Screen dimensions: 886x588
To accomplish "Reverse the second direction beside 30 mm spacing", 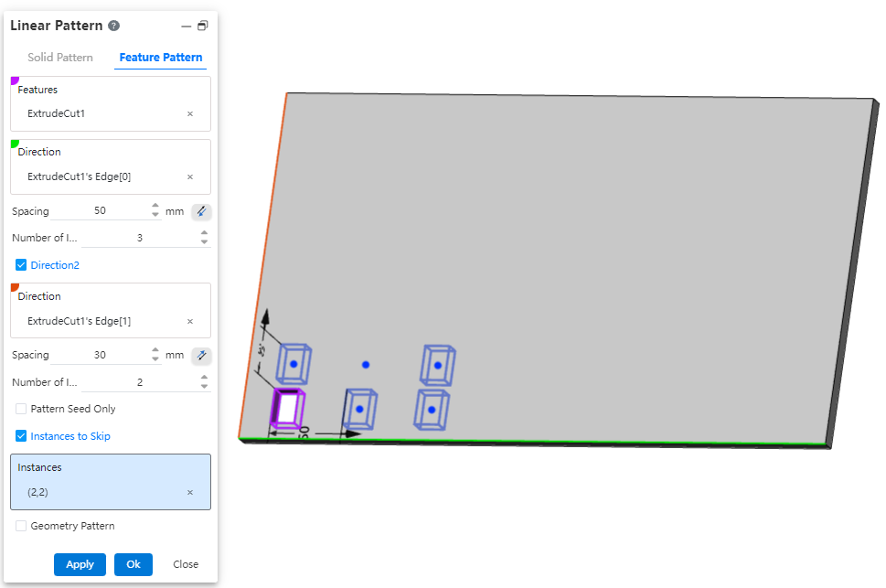I will coord(201,356).
